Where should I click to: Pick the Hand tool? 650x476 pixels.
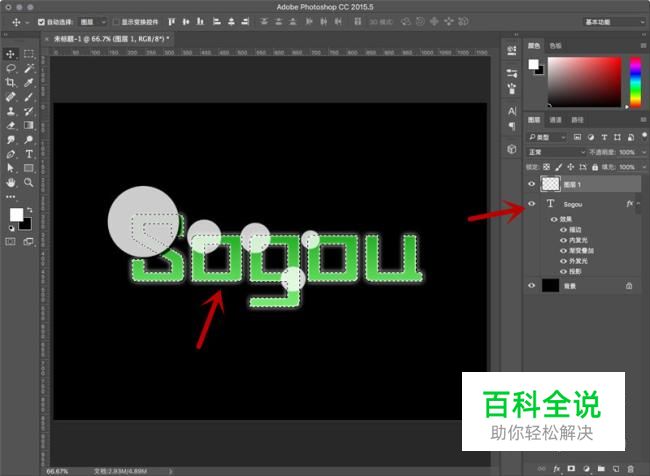(10, 182)
